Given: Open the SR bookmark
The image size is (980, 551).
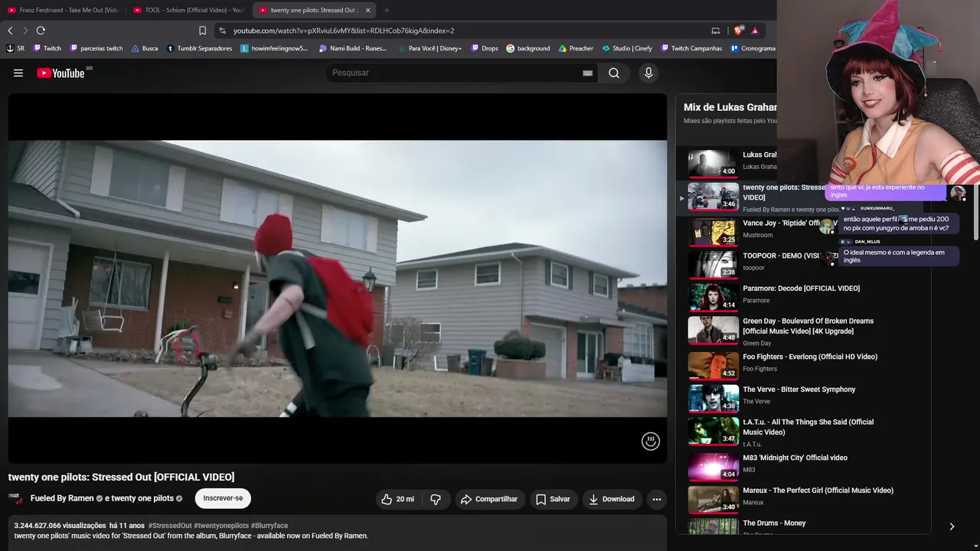Looking at the screenshot, I should pos(15,48).
